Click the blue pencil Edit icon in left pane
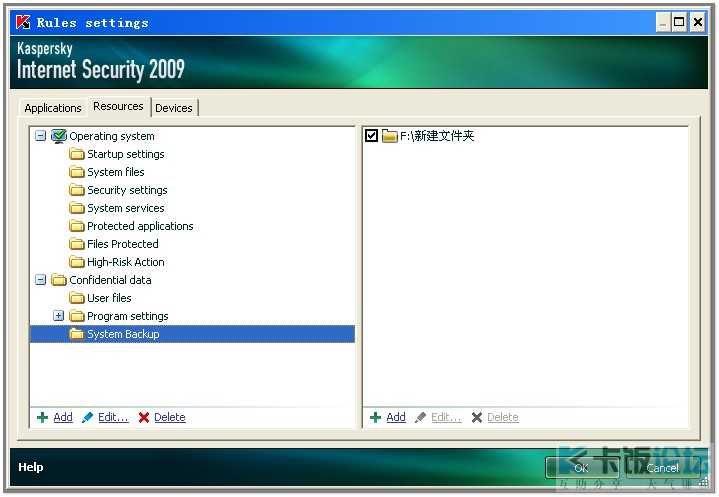This screenshot has height=497, width=719. [x=87, y=417]
